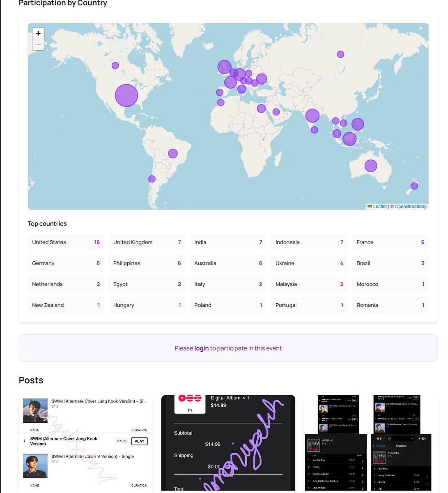The height and width of the screenshot is (493, 448).
Task: Click the Romania country cell
Action: (391, 305)
